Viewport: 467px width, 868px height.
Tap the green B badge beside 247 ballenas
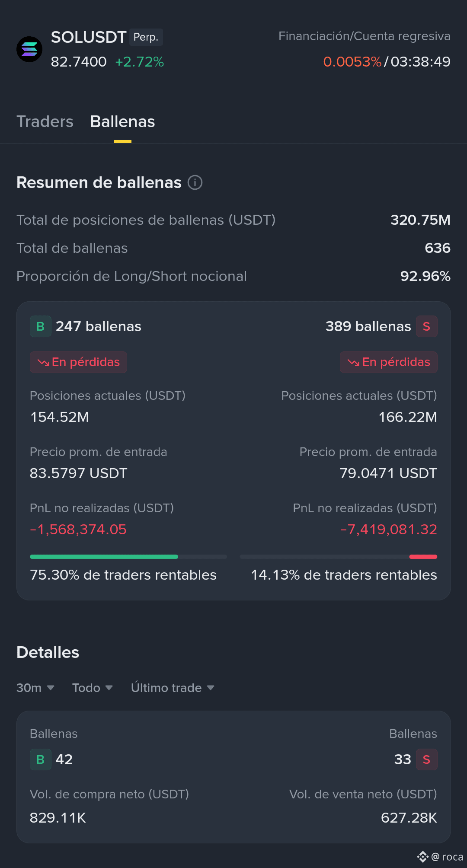pos(41,326)
